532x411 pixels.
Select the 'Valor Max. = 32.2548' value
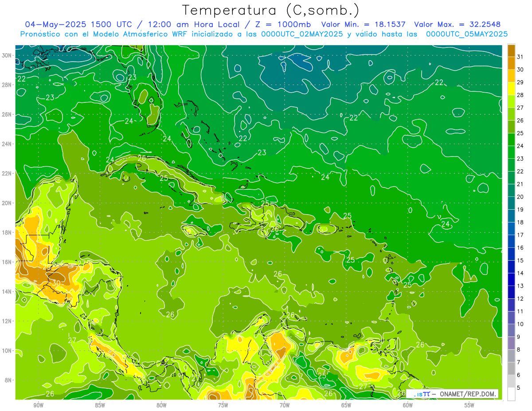pos(457,24)
